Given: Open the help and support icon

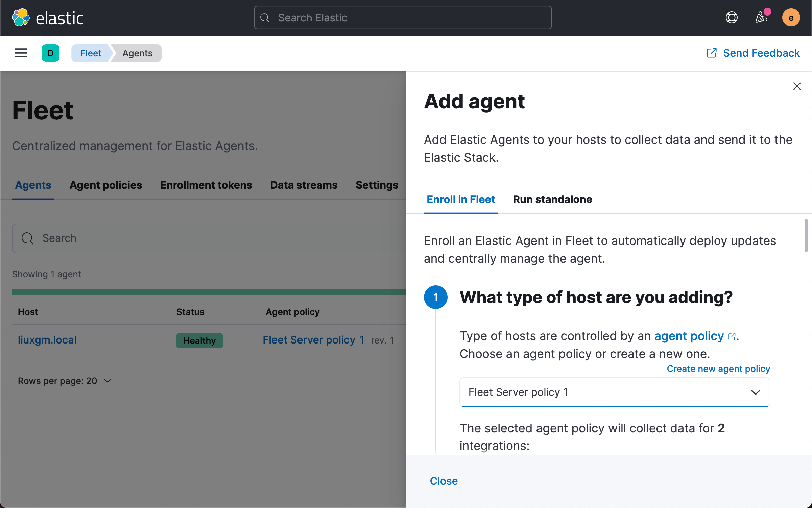Looking at the screenshot, I should click(x=731, y=17).
